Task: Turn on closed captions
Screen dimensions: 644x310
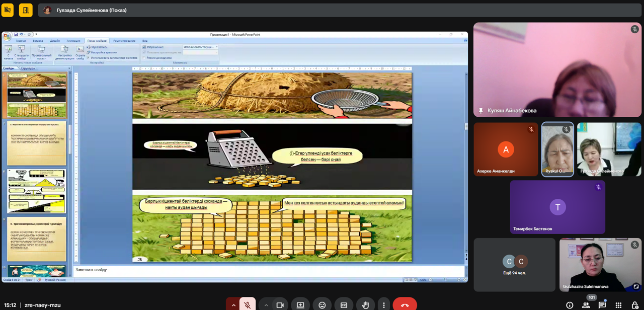Action: point(344,305)
